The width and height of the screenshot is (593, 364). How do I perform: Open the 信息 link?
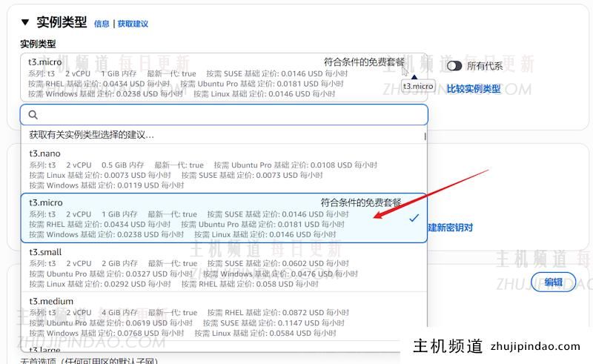tap(102, 24)
